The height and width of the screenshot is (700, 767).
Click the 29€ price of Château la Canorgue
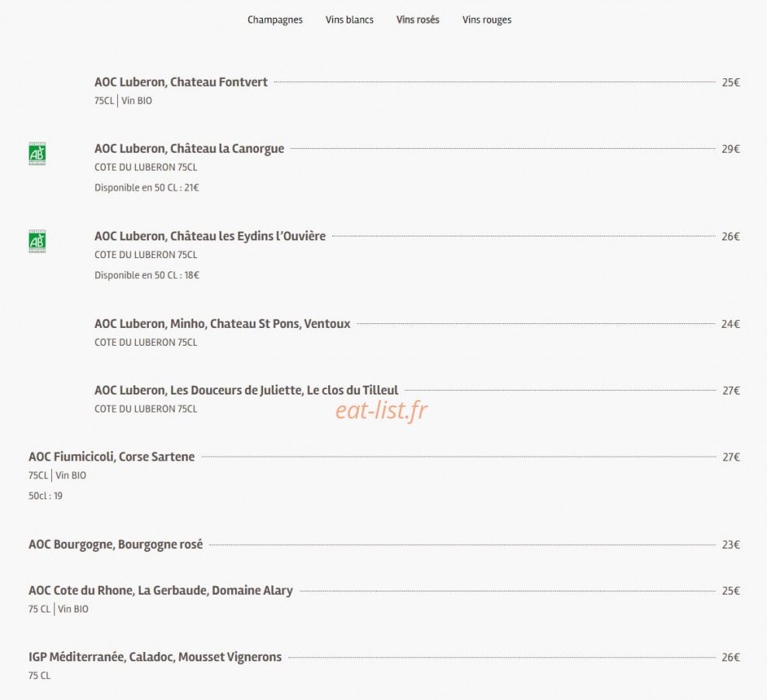point(731,149)
